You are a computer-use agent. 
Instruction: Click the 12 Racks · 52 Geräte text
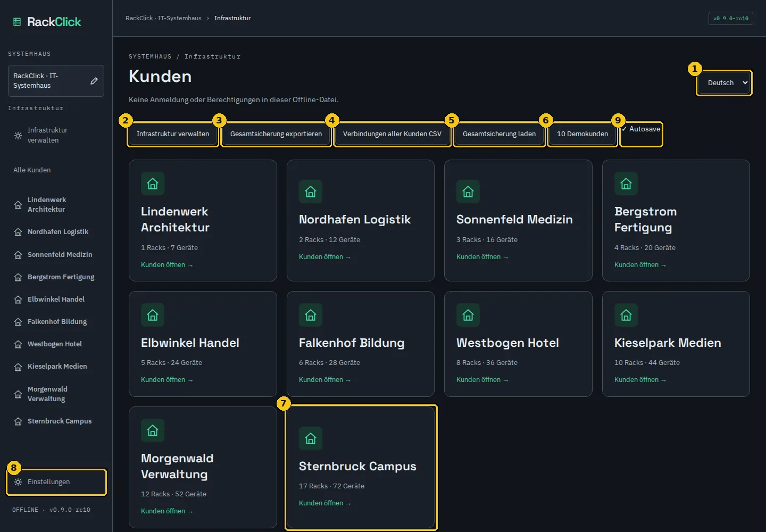173,494
